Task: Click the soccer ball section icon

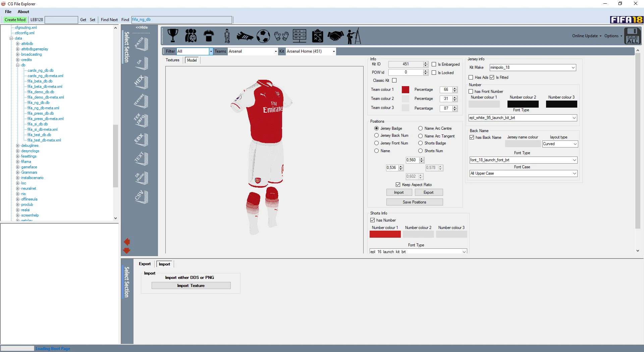Action: point(263,36)
